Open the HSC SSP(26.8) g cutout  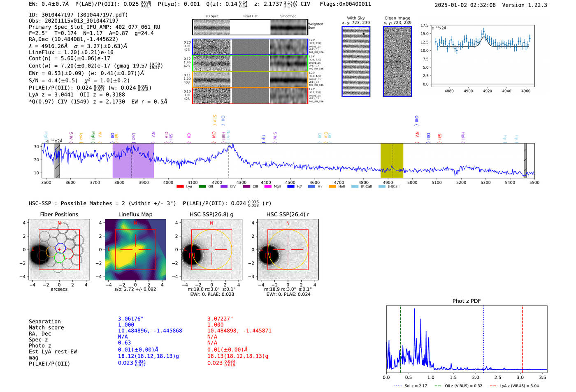pyautogui.click(x=211, y=249)
